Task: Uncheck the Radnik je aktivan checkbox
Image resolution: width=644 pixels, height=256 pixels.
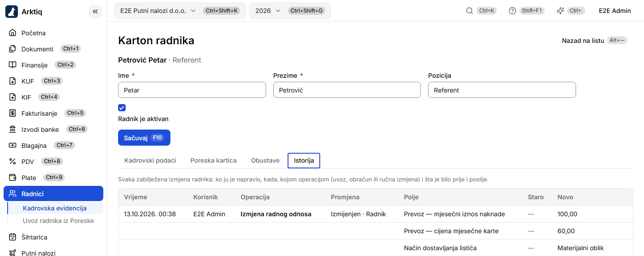Action: pos(122,108)
